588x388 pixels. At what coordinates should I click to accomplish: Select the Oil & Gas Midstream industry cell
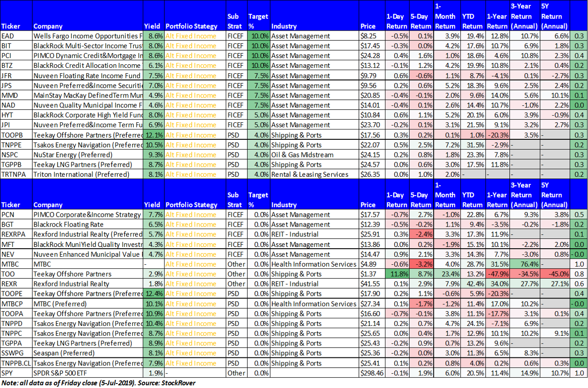pyautogui.click(x=314, y=155)
